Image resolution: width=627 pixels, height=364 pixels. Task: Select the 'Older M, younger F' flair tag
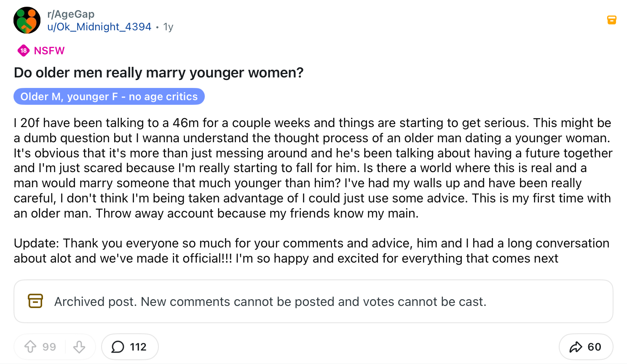[109, 96]
